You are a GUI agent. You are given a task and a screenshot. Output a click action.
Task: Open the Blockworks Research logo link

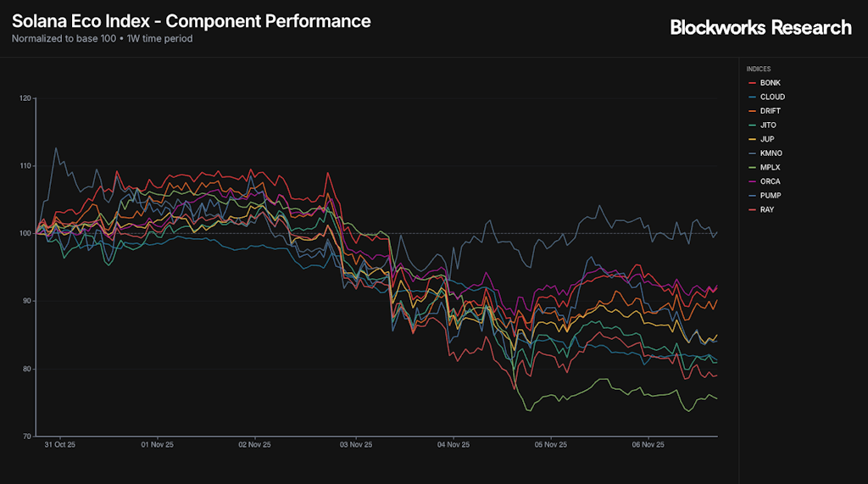click(760, 28)
